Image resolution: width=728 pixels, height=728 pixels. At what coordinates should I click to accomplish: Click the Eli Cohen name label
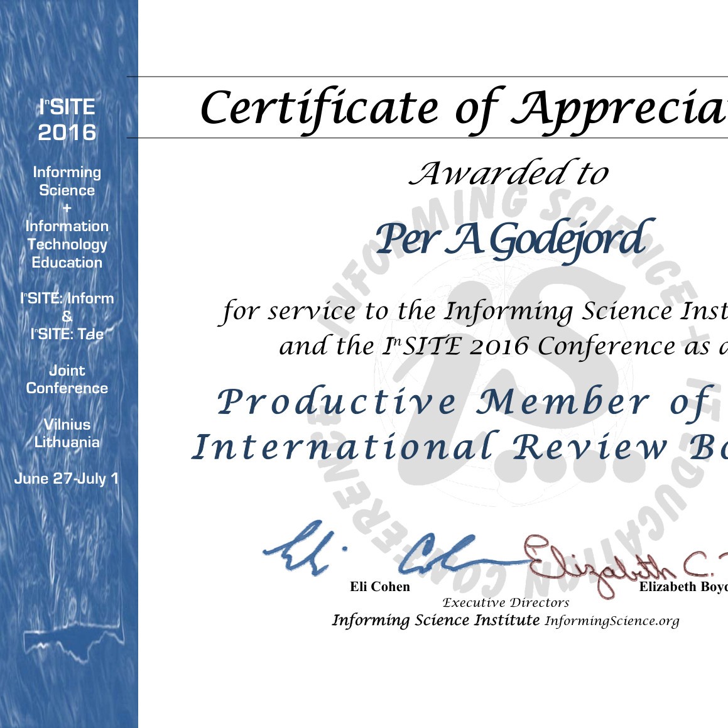pos(379,586)
